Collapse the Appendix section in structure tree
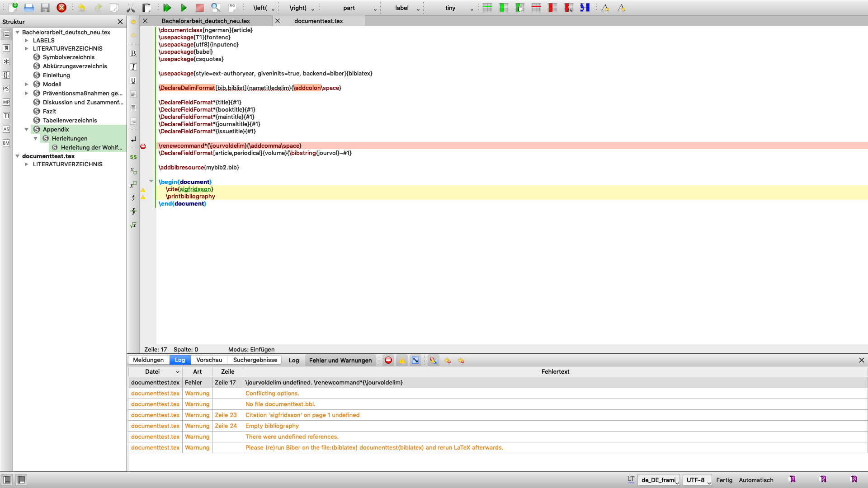The image size is (868, 488). [27, 129]
